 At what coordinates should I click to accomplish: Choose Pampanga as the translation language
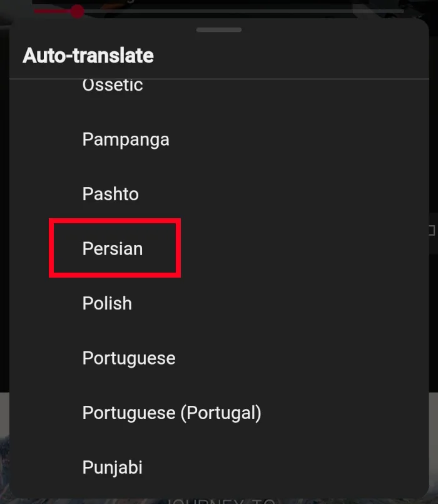(125, 139)
